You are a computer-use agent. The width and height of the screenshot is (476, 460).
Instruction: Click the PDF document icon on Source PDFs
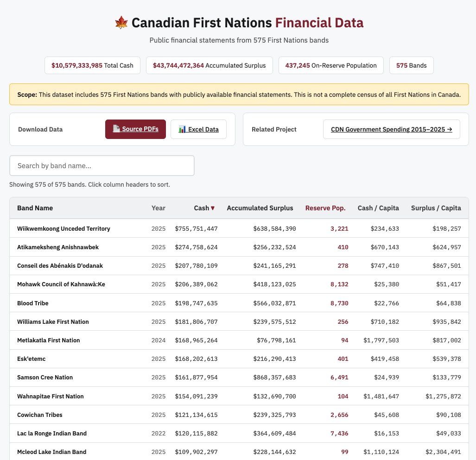[x=116, y=129]
